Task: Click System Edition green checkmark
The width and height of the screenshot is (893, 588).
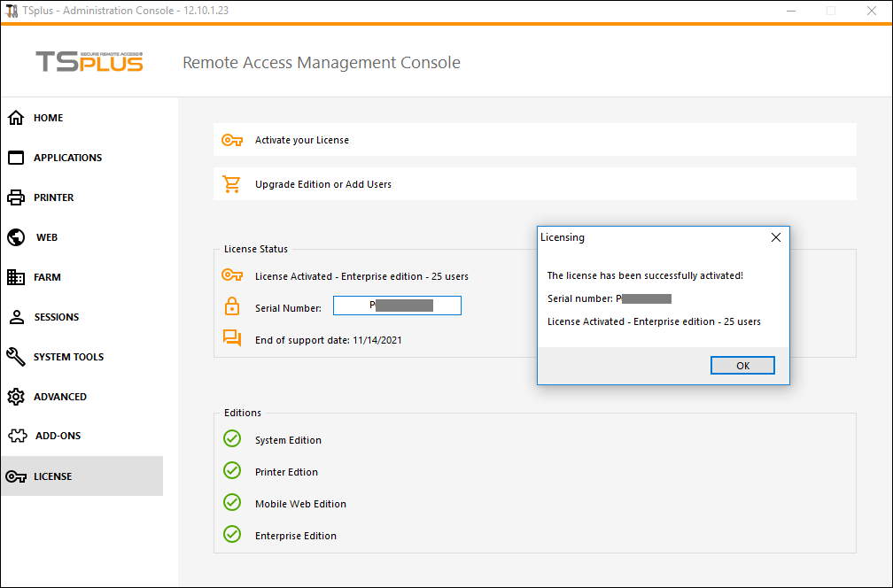Action: (232, 439)
